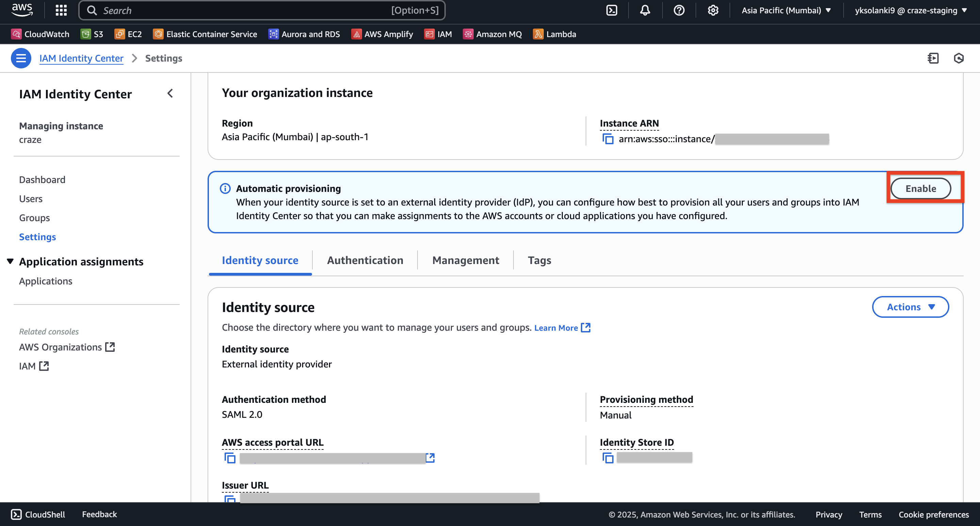The width and height of the screenshot is (980, 526).
Task: Switch to the Management tab
Action: (x=465, y=260)
